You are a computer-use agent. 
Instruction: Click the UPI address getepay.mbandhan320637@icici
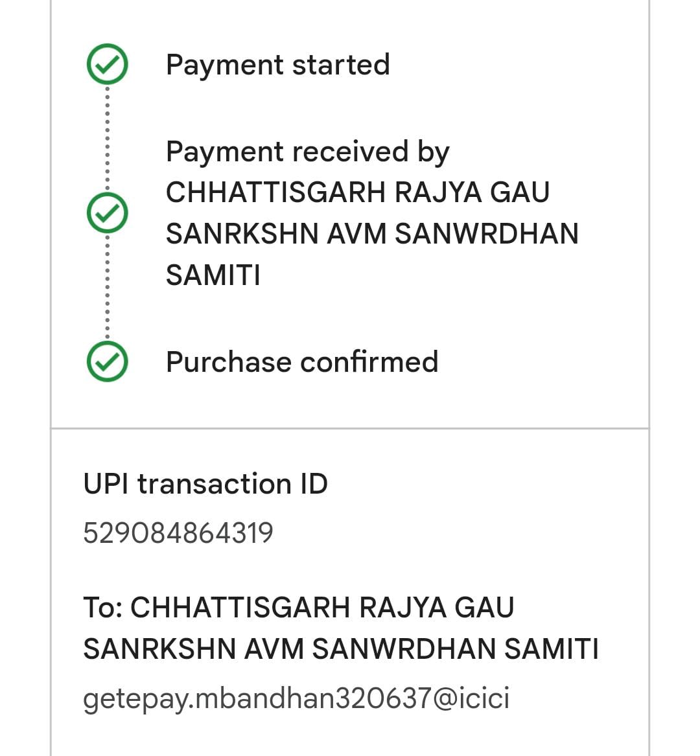296,698
